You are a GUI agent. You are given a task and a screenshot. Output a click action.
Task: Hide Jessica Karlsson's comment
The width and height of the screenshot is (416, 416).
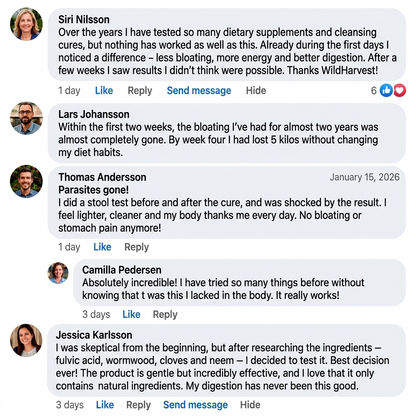coord(250,405)
